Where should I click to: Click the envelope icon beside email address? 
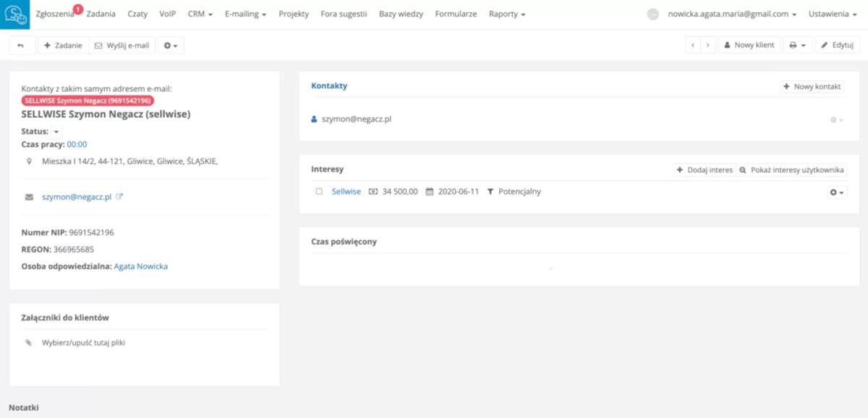tap(29, 197)
